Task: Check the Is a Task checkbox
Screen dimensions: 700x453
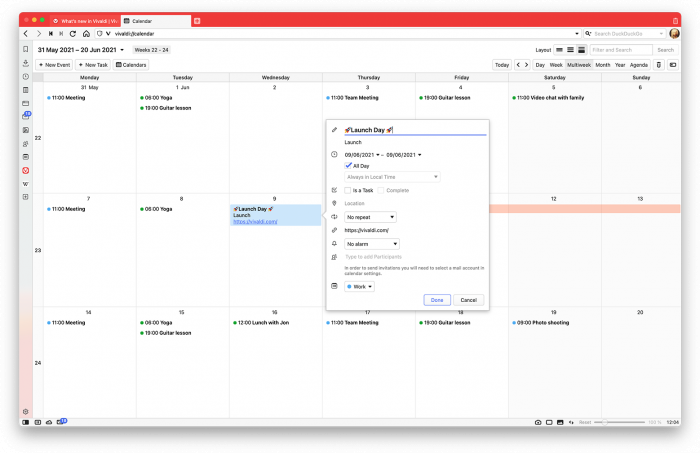Action: click(x=348, y=190)
